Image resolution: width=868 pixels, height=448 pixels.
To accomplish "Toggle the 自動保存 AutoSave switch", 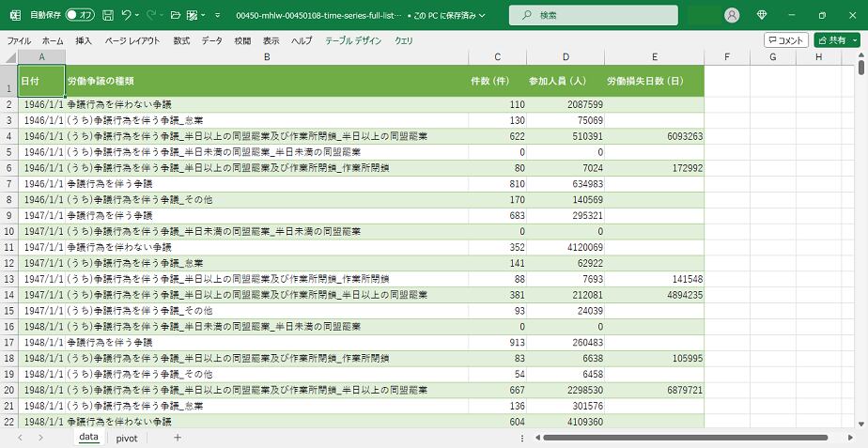I will pos(80,15).
